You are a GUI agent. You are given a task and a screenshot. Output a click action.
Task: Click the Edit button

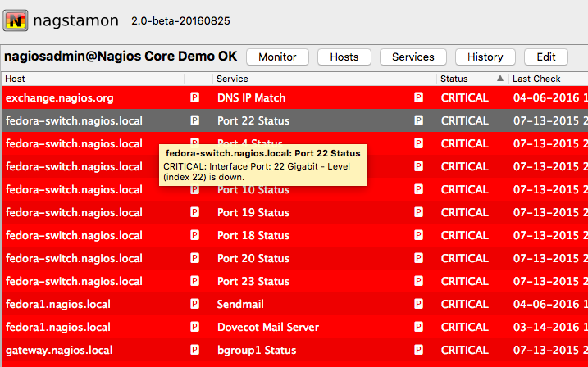coord(545,57)
